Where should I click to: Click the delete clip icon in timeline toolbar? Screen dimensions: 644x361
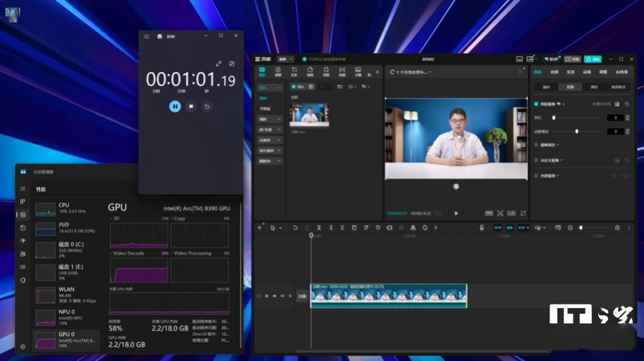click(355, 228)
